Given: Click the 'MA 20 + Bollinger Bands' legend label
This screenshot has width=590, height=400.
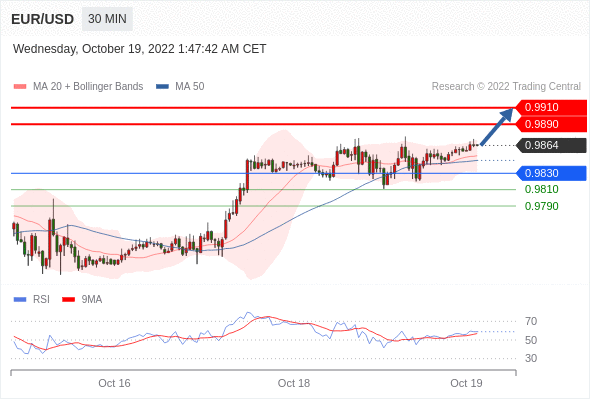Looking at the screenshot, I should (x=88, y=87).
